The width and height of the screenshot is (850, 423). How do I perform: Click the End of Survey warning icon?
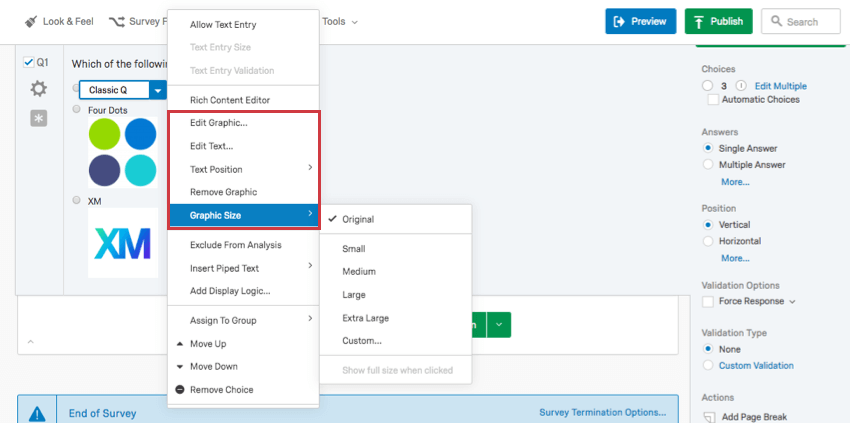(37, 413)
